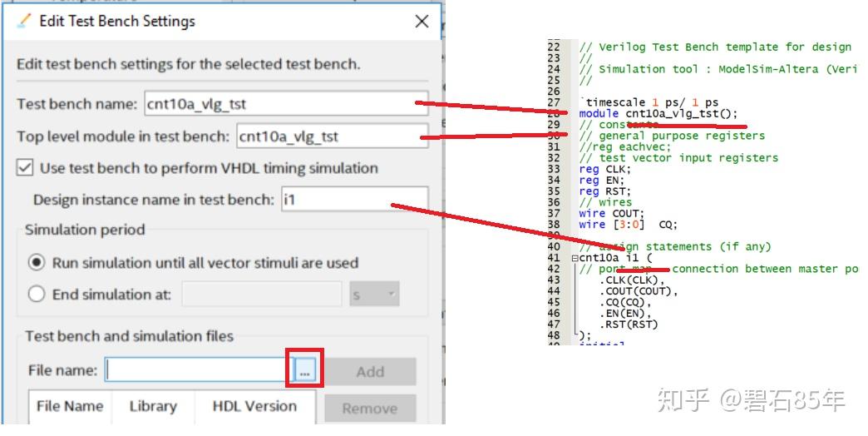Click the Top level module in test bench field
The image size is (868, 436).
[x=332, y=136]
